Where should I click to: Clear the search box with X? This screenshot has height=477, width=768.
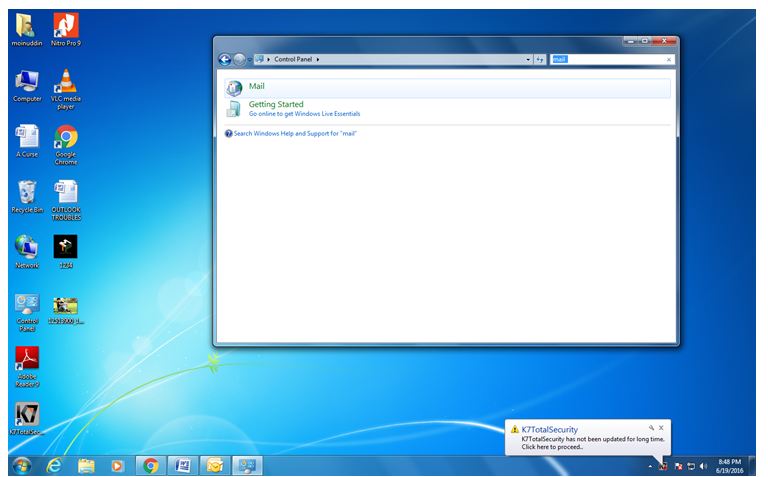[669, 60]
